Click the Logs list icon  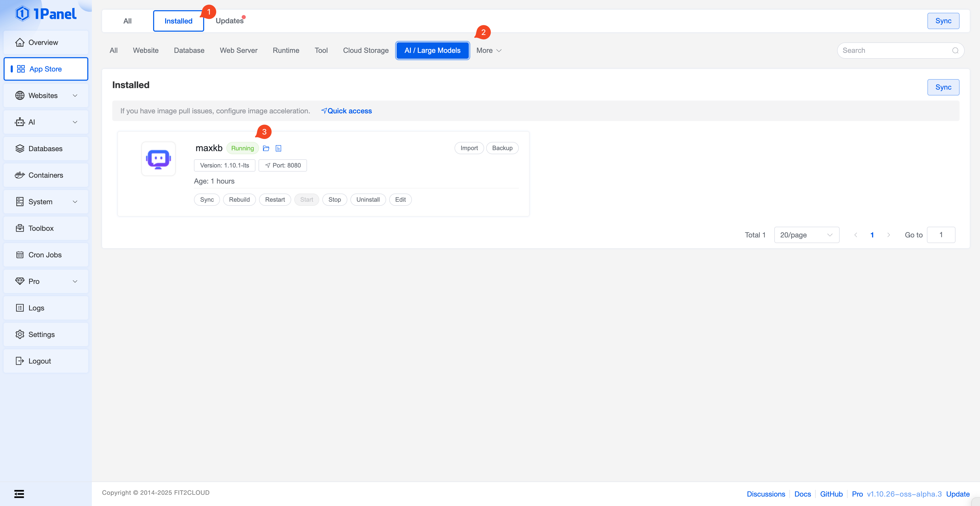pyautogui.click(x=20, y=308)
